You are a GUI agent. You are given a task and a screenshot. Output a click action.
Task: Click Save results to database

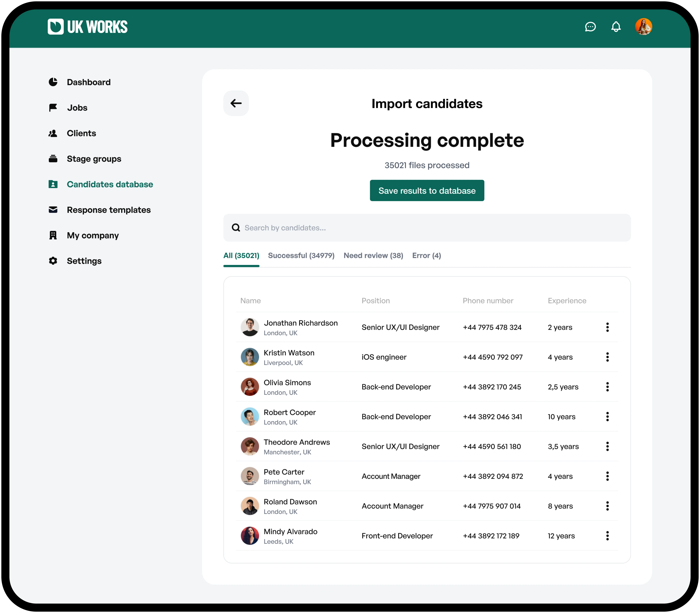tap(427, 191)
